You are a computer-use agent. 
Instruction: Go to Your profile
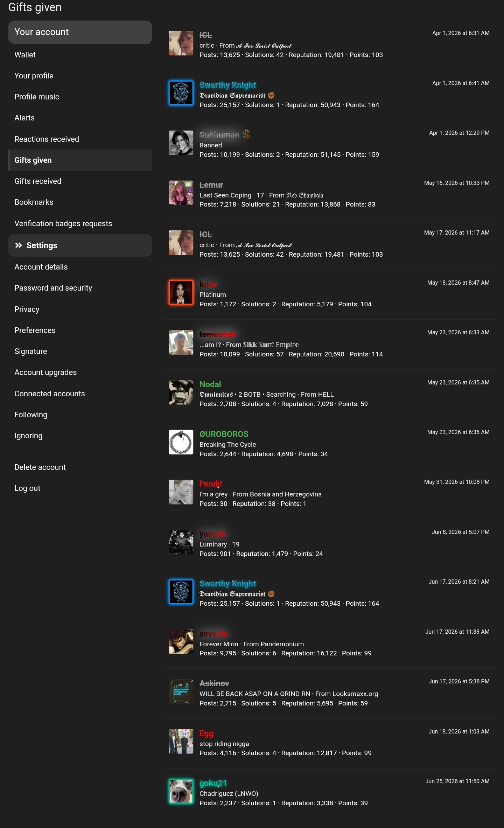click(x=80, y=76)
